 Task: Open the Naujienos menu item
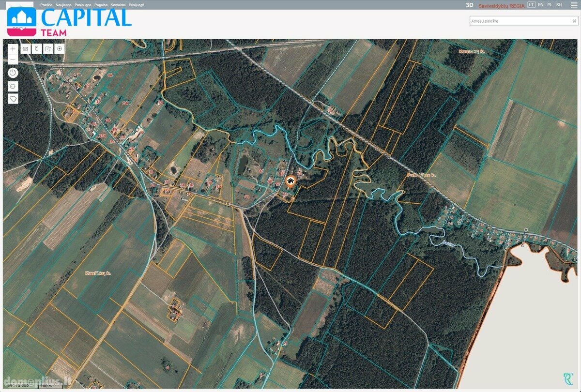coord(64,4)
